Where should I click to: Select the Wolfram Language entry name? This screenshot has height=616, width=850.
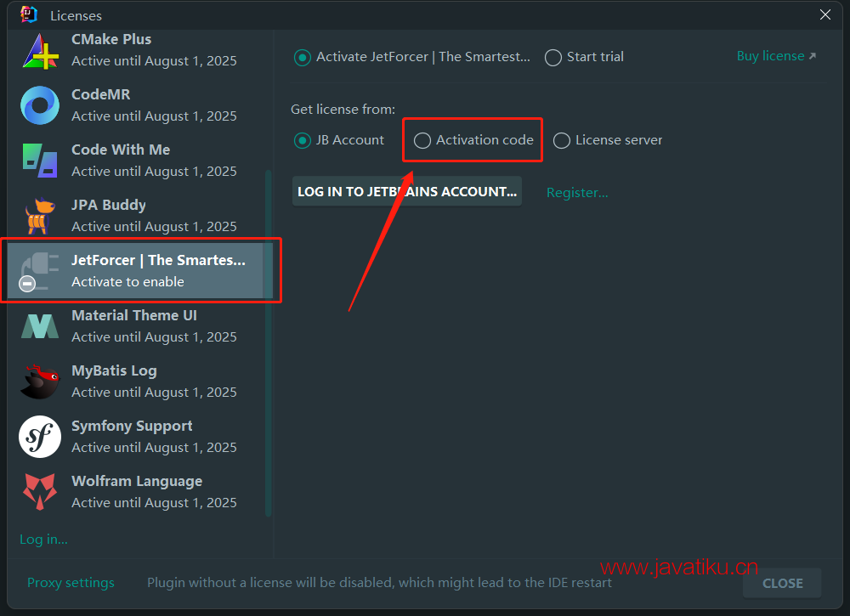[137, 481]
